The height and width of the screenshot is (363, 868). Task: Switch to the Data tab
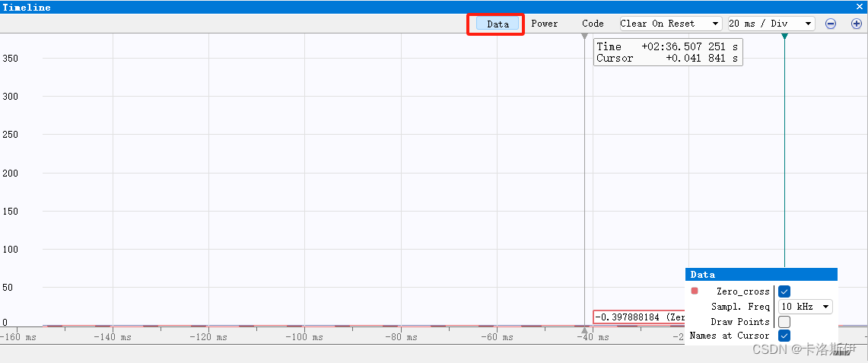[x=498, y=24]
